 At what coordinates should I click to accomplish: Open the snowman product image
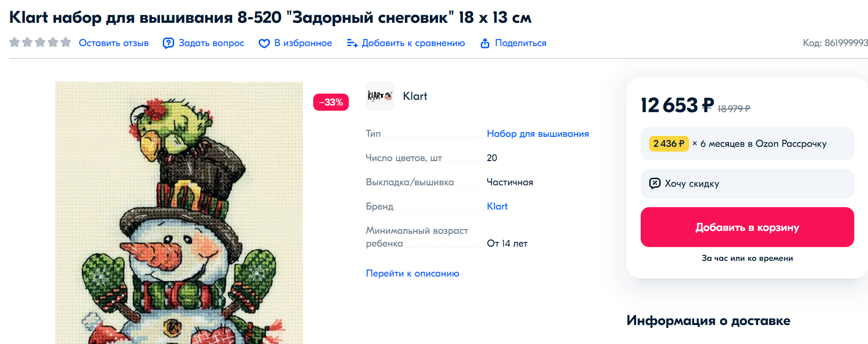click(178, 213)
